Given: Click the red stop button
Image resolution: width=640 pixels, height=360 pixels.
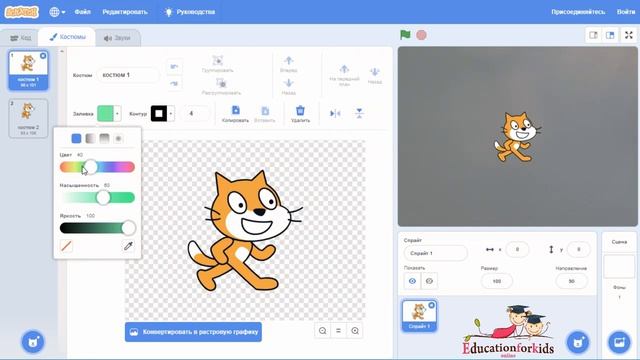Looking at the screenshot, I should (421, 35).
